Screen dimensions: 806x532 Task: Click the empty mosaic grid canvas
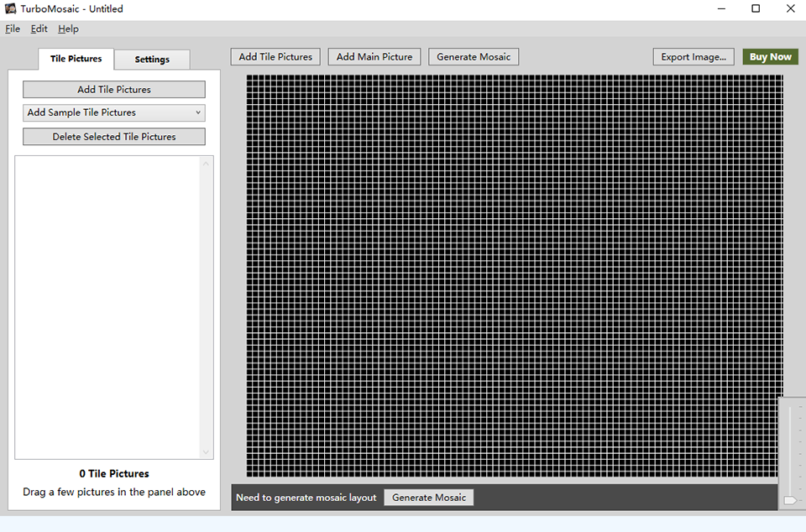[x=514, y=275]
